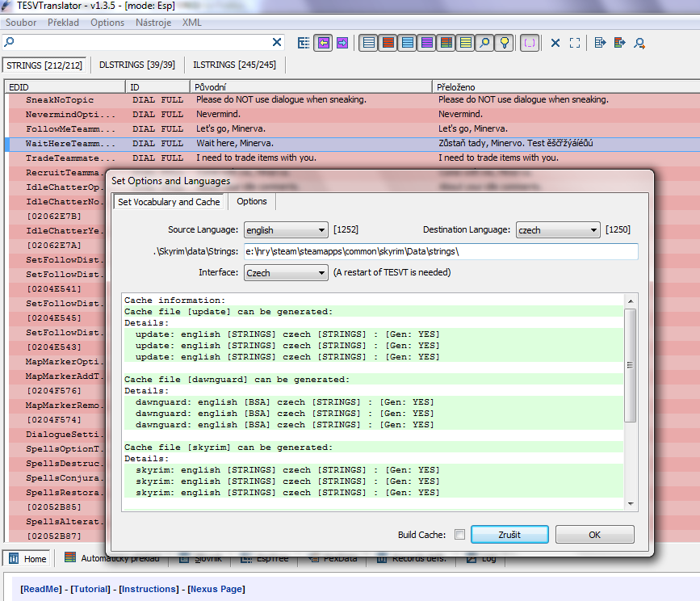Click the purple brackets toolbar icon
The image size is (700, 601).
tap(530, 43)
